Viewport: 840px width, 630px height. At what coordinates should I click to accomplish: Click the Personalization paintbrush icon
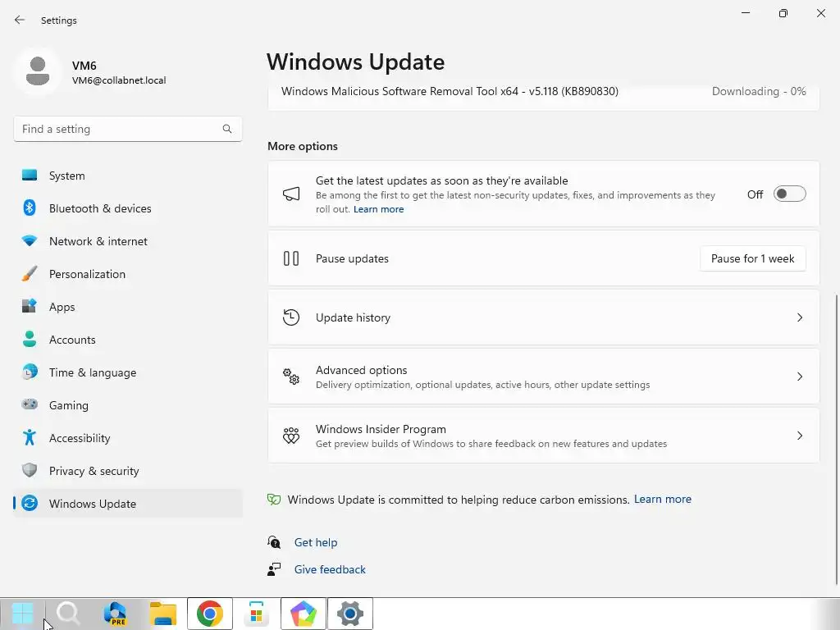tap(30, 274)
